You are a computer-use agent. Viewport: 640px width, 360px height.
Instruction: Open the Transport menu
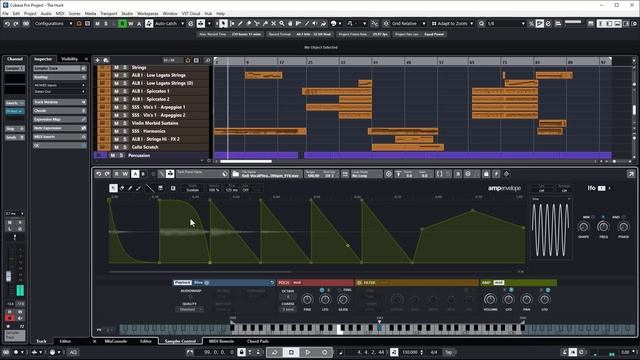coord(109,13)
